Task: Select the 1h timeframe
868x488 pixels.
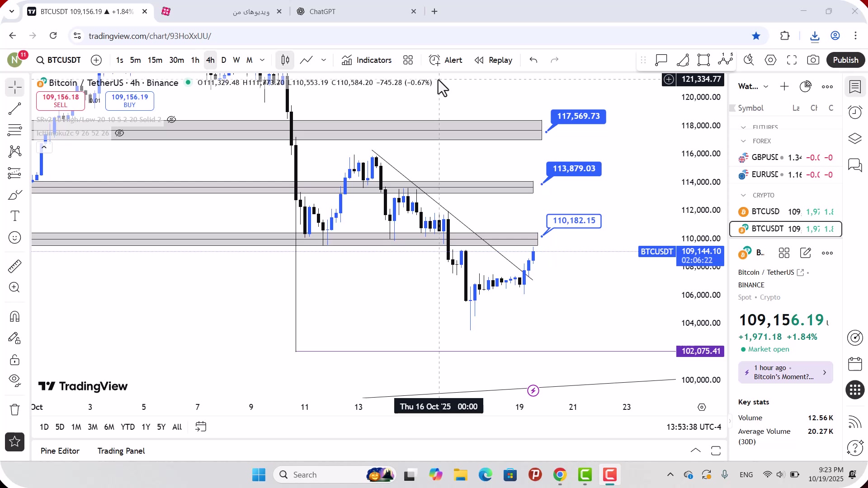Action: [195, 60]
